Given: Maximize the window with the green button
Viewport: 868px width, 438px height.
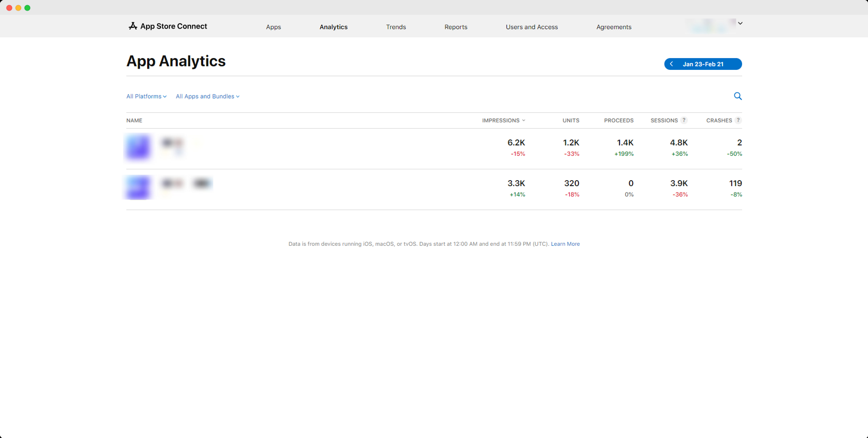Looking at the screenshot, I should [x=27, y=8].
